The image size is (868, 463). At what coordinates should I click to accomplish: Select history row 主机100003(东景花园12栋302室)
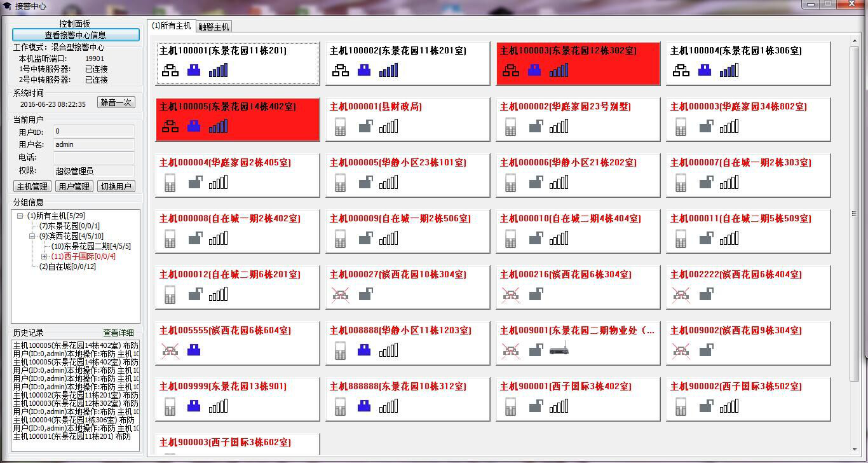[x=76, y=403]
